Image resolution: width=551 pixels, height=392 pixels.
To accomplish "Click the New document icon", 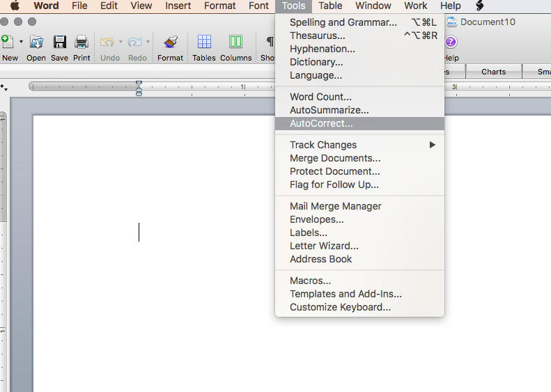I will (x=8, y=42).
